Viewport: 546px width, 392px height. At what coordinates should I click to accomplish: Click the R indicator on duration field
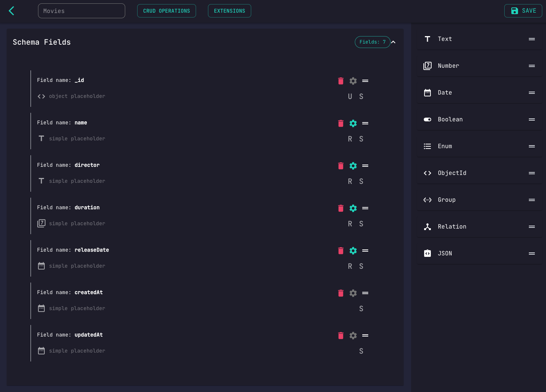[350, 224]
